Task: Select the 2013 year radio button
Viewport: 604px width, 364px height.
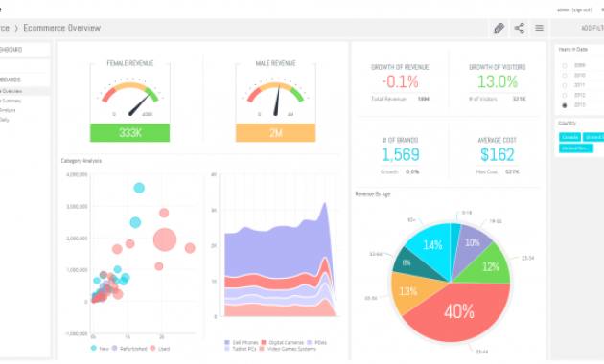Action: coord(565,105)
